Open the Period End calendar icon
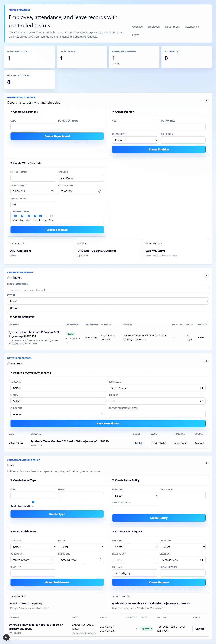The image size is (216, 644). click(100, 560)
